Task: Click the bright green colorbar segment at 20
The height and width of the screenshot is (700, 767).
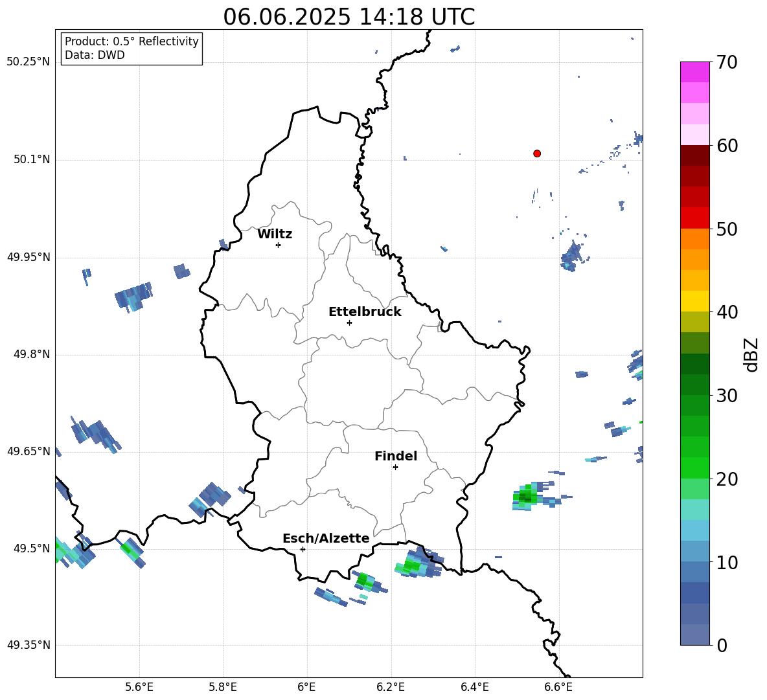Action: (x=694, y=468)
